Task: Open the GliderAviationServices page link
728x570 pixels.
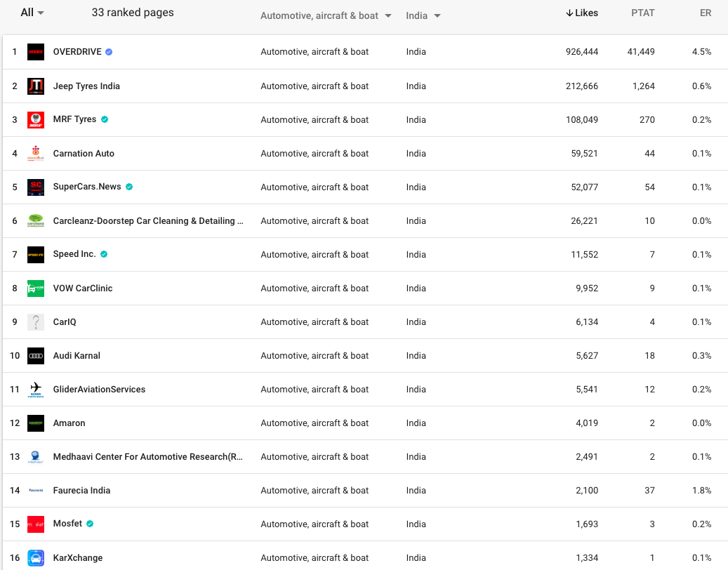Action: click(x=99, y=390)
